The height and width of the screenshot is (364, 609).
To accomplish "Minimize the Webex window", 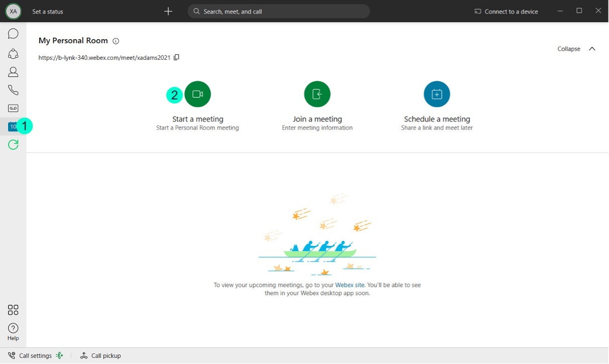I will click(x=560, y=11).
